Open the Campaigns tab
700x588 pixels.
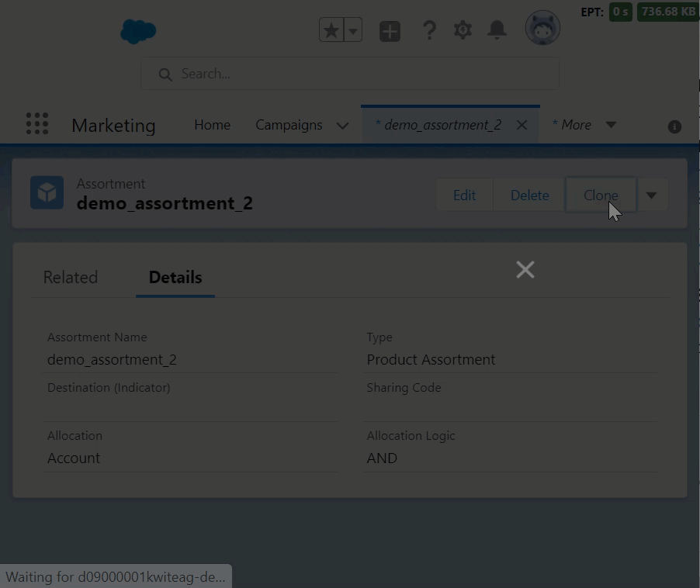pos(289,125)
